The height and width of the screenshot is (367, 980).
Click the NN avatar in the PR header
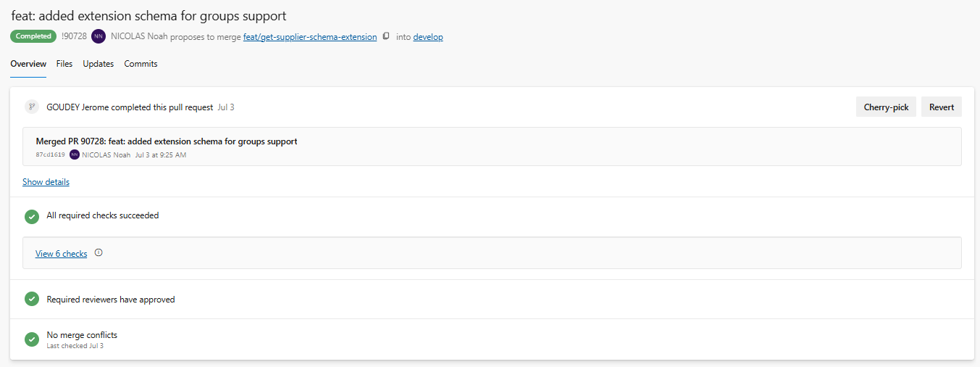click(99, 36)
